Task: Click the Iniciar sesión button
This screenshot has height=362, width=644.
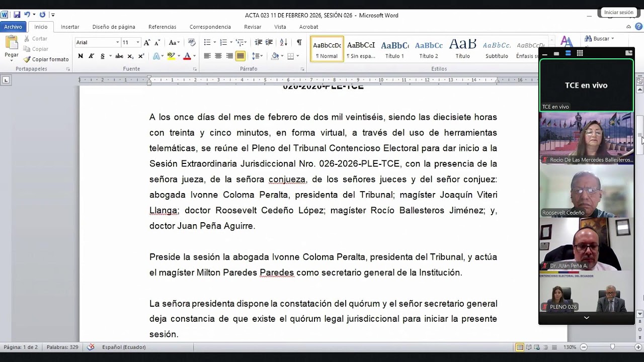Action: coord(618,13)
